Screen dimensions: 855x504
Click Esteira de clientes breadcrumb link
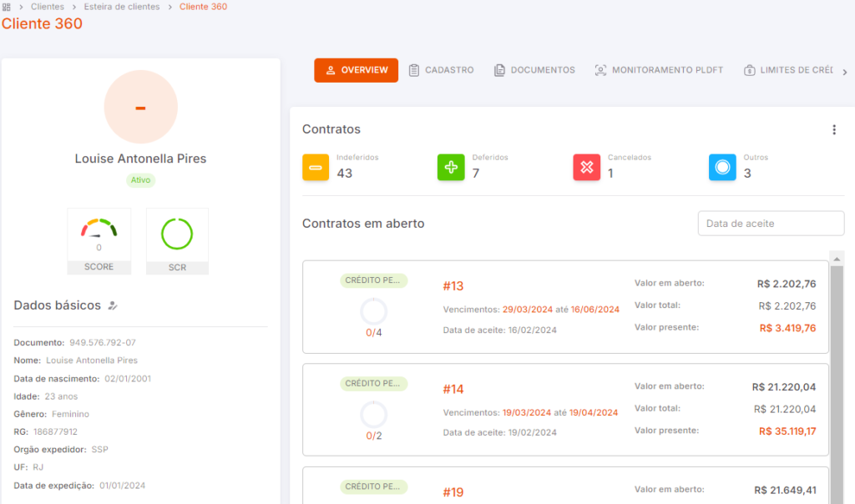(122, 7)
